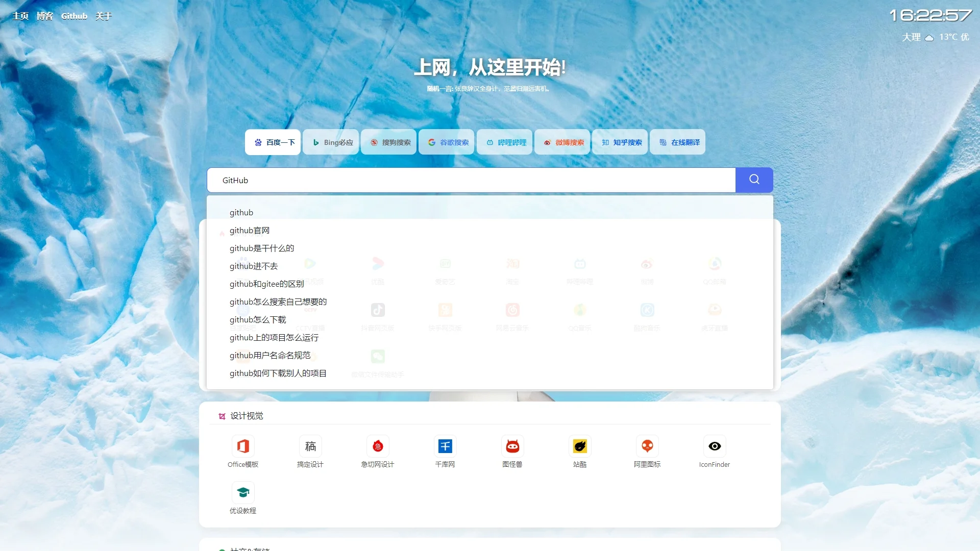
Task: Select the 千库网 icon
Action: [x=445, y=446]
